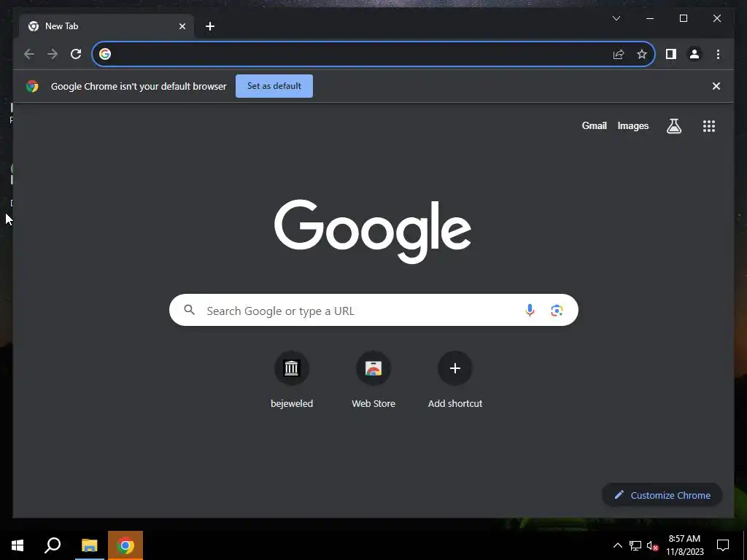Viewport: 747px width, 560px height.
Task: Open Search Labs flask icon
Action: pos(673,126)
